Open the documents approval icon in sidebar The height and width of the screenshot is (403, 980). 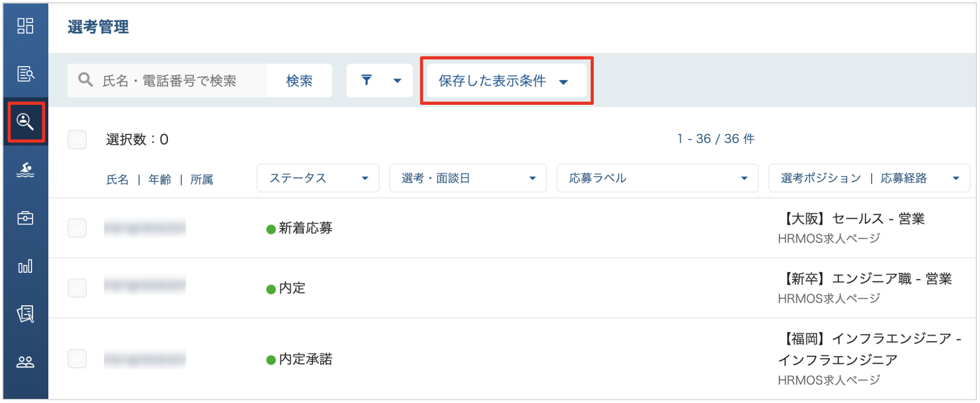[x=25, y=314]
